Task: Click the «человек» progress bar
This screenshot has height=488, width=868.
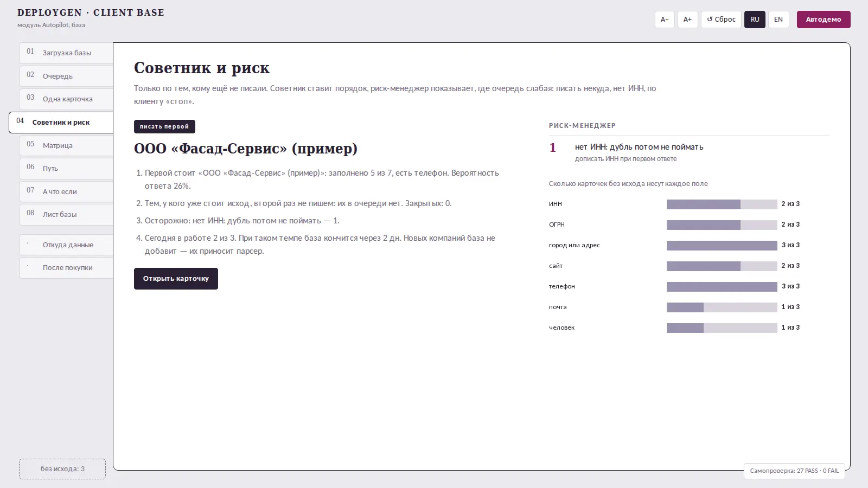Action: click(722, 328)
